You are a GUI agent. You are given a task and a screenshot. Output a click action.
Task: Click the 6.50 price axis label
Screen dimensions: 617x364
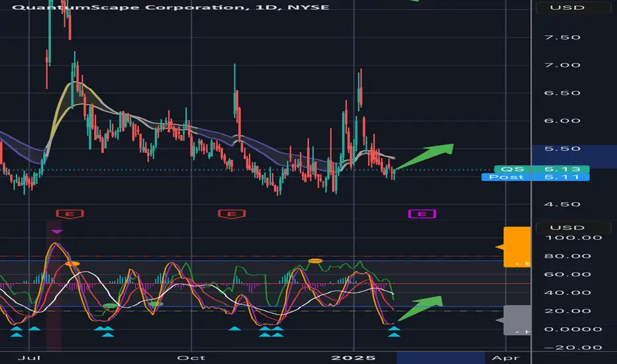pos(562,93)
